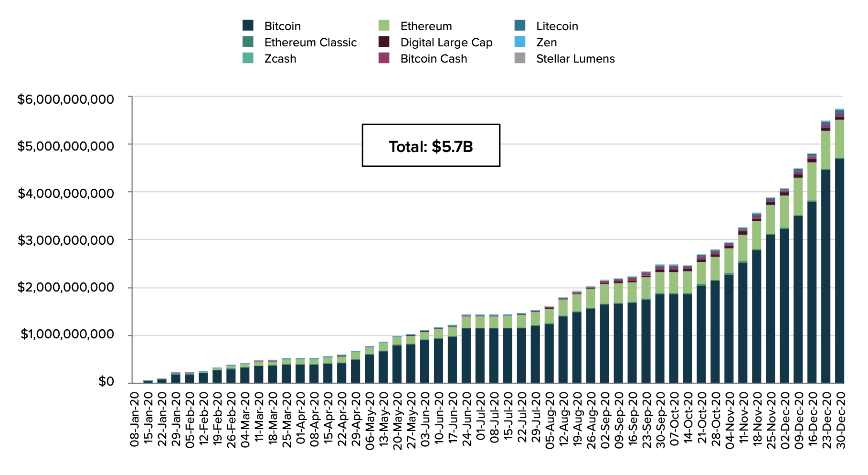Click the Ethereum segment of the 23-Dec-20 bar
The width and height of the screenshot is (868, 475).
click(x=826, y=150)
